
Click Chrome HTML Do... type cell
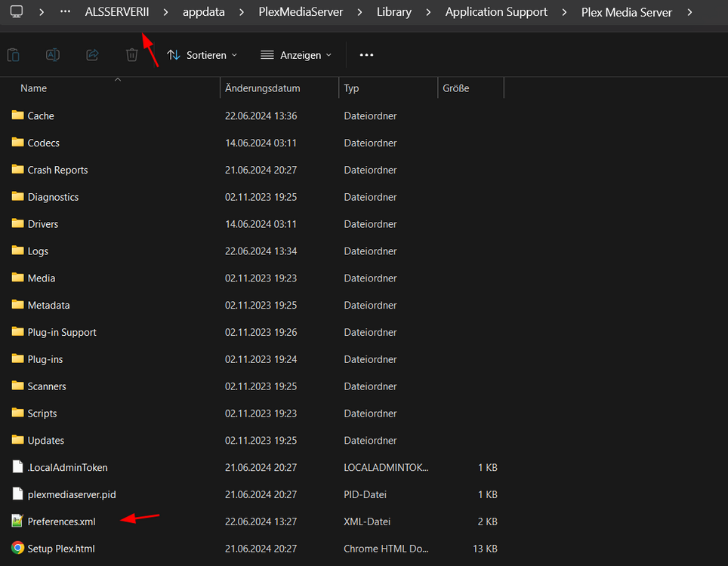tap(386, 549)
